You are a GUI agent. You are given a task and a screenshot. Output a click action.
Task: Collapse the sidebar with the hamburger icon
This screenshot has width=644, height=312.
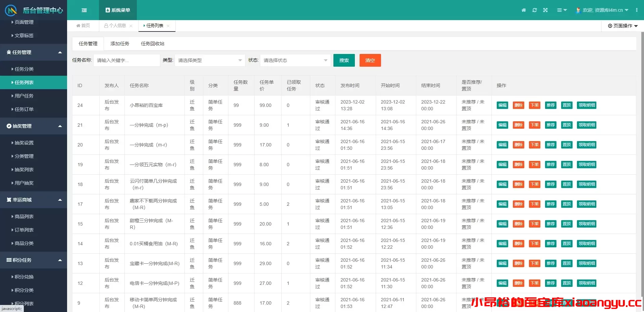pyautogui.click(x=84, y=10)
